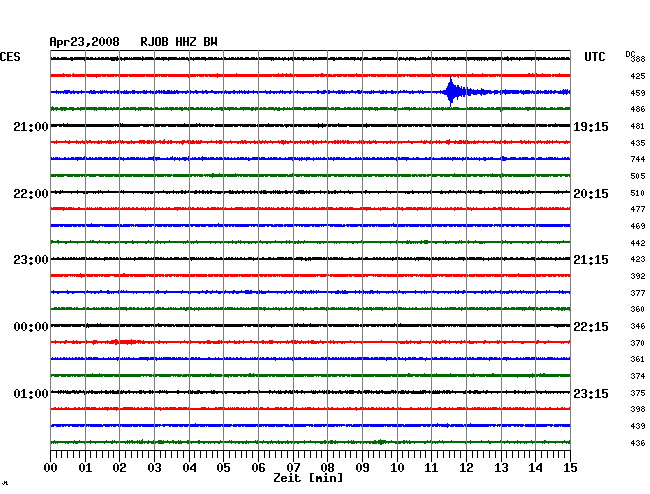Click the DC offset value "477"
The image size is (650, 494).
638,209
